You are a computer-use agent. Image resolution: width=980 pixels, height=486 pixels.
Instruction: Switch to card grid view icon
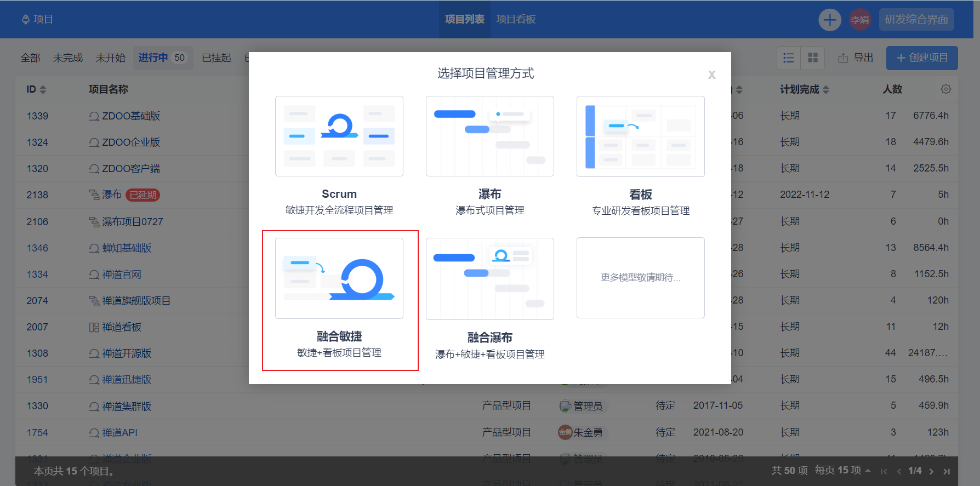[813, 58]
